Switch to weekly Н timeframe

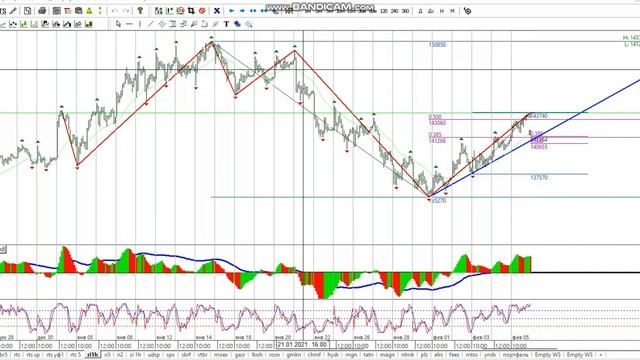(442, 11)
